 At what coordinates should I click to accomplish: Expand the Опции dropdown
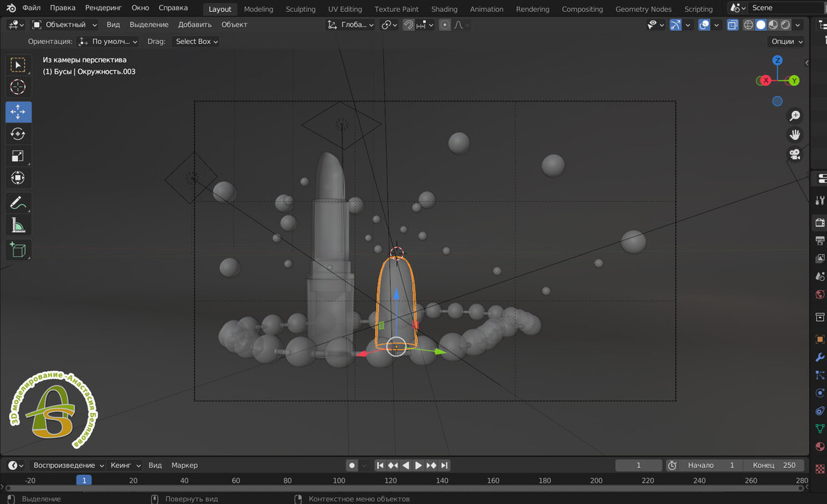(786, 41)
